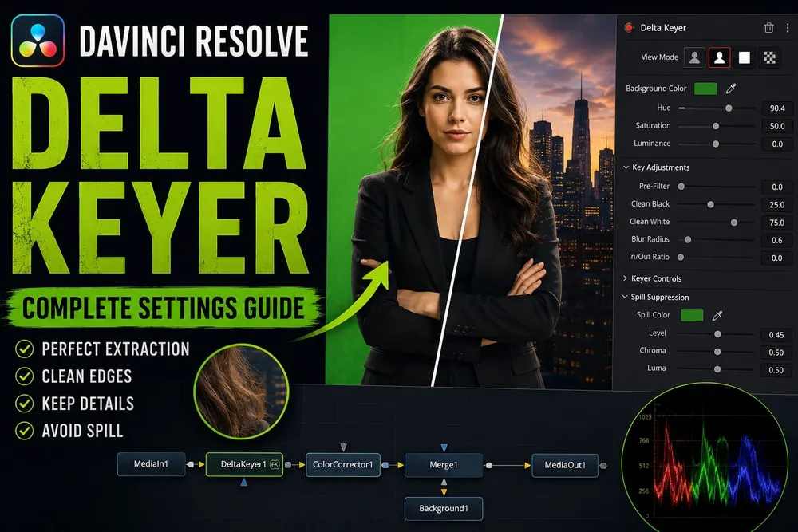
Task: Click the ColorCorrector1 node output port
Action: coord(385,465)
